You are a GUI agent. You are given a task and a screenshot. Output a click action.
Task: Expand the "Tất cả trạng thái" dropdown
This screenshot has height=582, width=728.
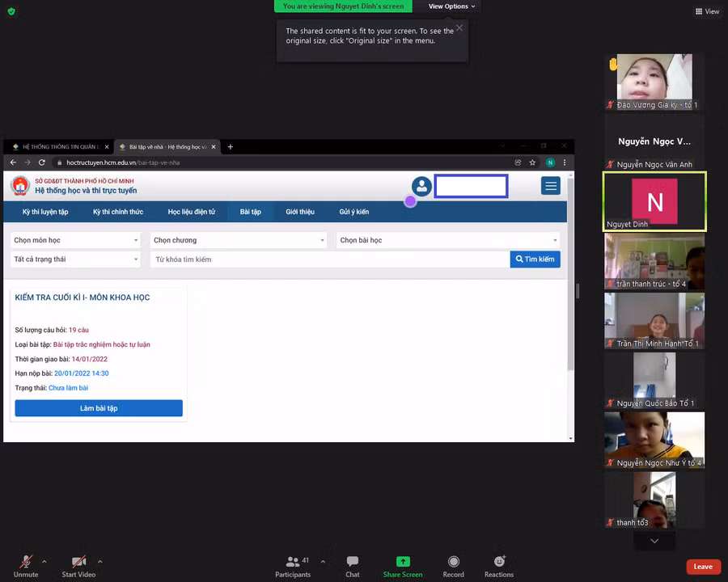pos(76,259)
